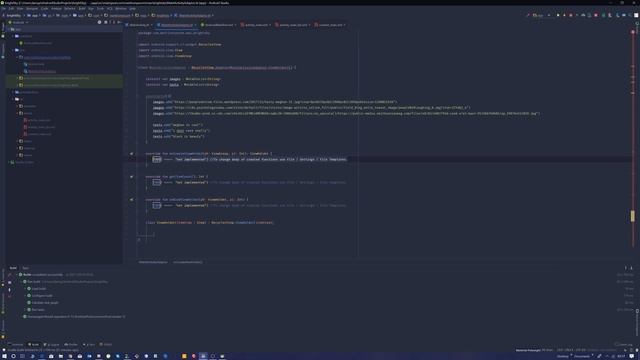The height and width of the screenshot is (360, 640).
Task: Open the VCS menu
Action: pyautogui.click(x=110, y=9)
